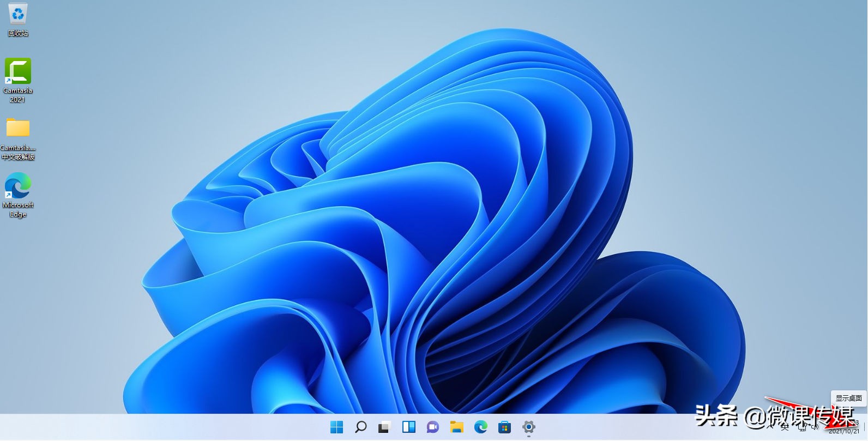The width and height of the screenshot is (868, 441).
Task: Click the 英 input method indicator
Action: point(785,427)
